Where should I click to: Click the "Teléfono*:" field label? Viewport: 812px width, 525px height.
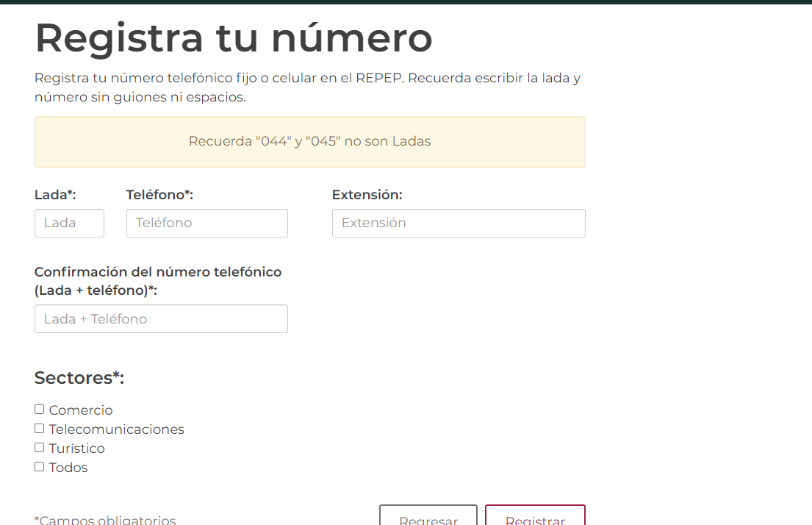[x=159, y=195]
